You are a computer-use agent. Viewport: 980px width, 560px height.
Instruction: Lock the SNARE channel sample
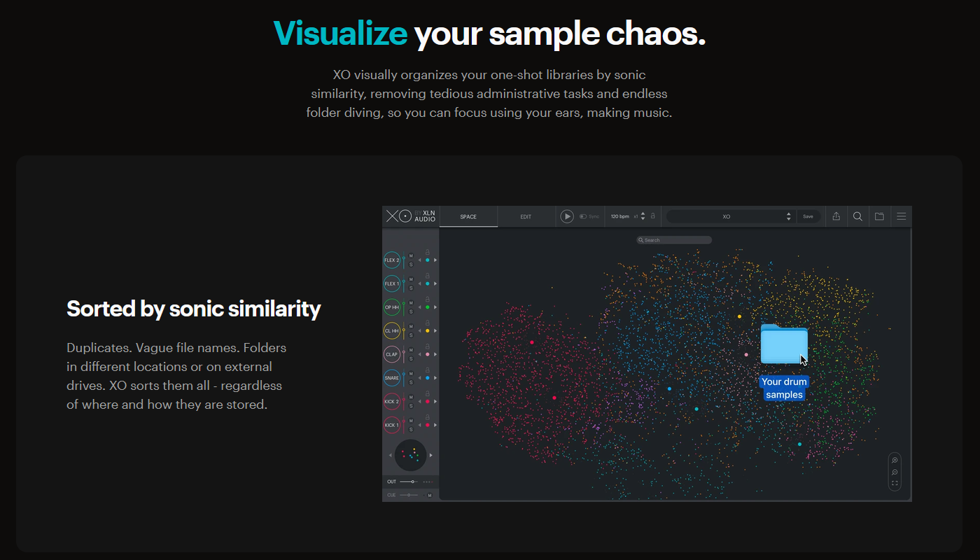point(428,370)
